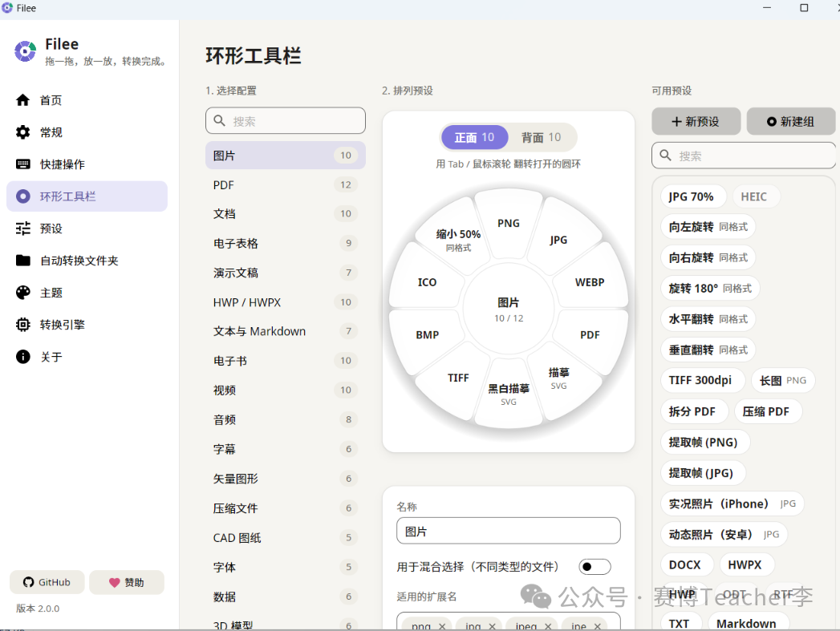Click the chip icon beside 转换引擎
840x631 pixels.
coord(22,325)
